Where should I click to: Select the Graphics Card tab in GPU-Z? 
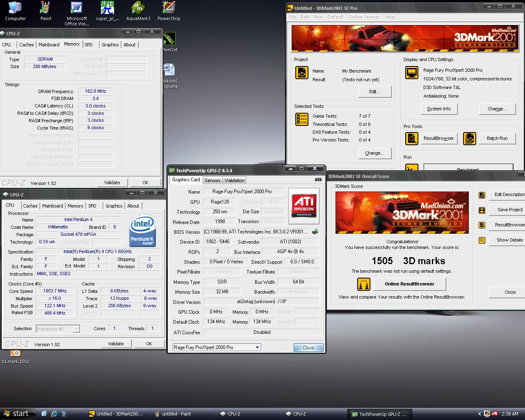point(186,180)
